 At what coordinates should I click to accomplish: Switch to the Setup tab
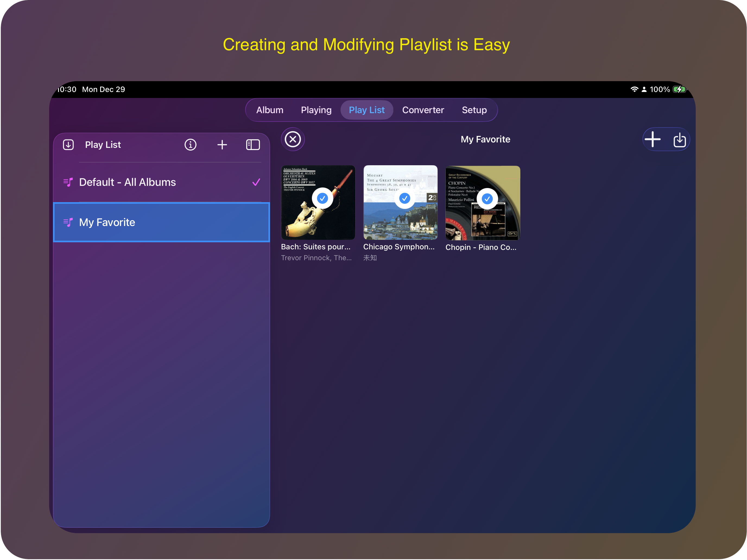pyautogui.click(x=474, y=110)
